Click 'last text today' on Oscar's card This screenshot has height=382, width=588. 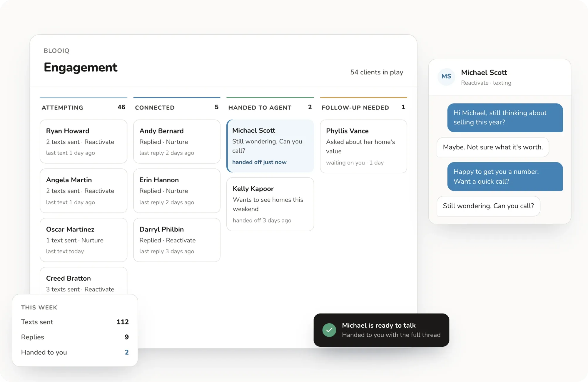click(x=65, y=251)
